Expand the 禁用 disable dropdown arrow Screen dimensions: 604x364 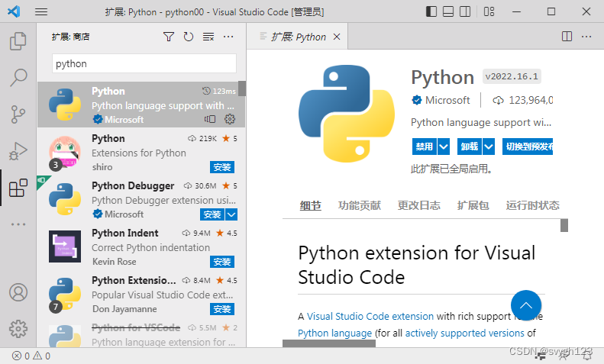[x=444, y=147]
